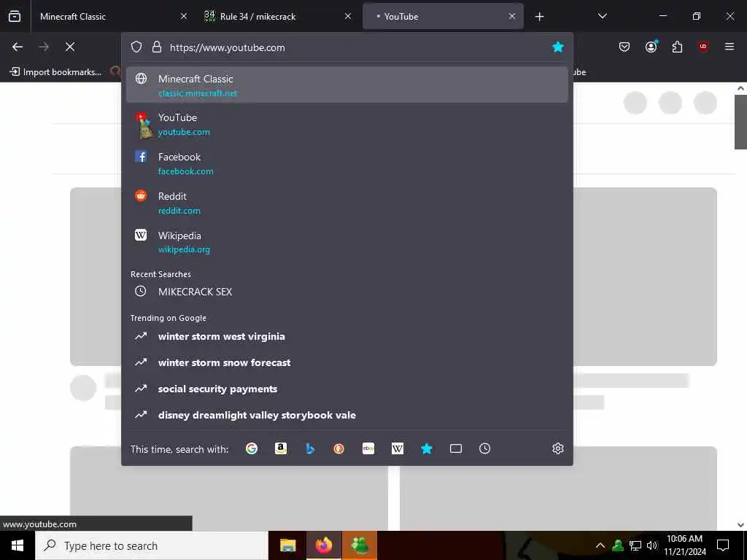747x560 pixels.
Task: View site security padlock info
Action: (x=157, y=47)
